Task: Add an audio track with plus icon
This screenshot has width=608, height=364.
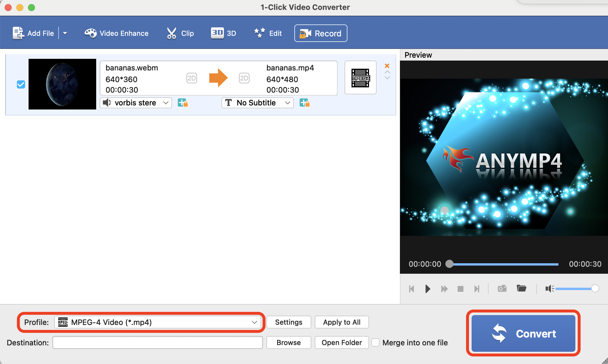Action: [183, 103]
